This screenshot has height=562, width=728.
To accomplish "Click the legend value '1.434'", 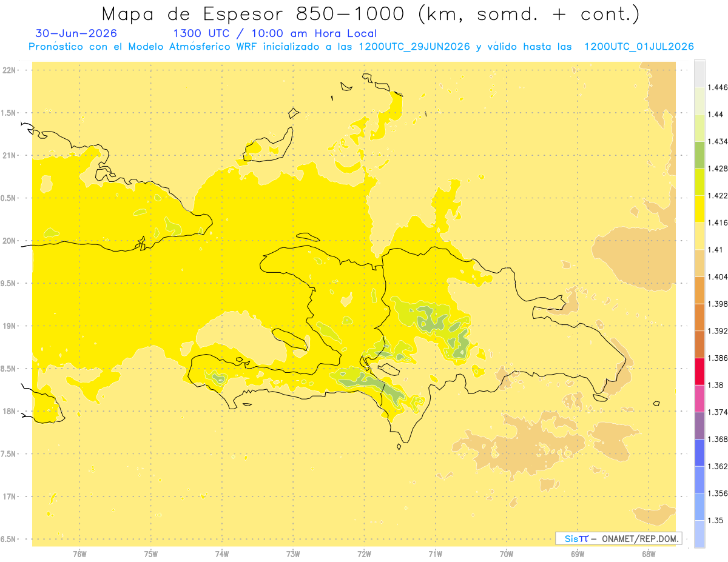I will [718, 141].
